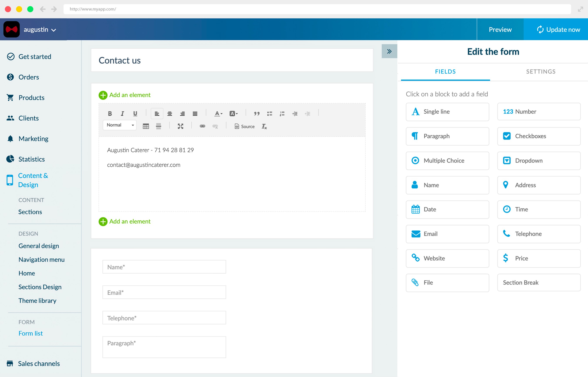The width and height of the screenshot is (588, 377).
Task: Toggle the Source view in editor
Action: (x=245, y=126)
